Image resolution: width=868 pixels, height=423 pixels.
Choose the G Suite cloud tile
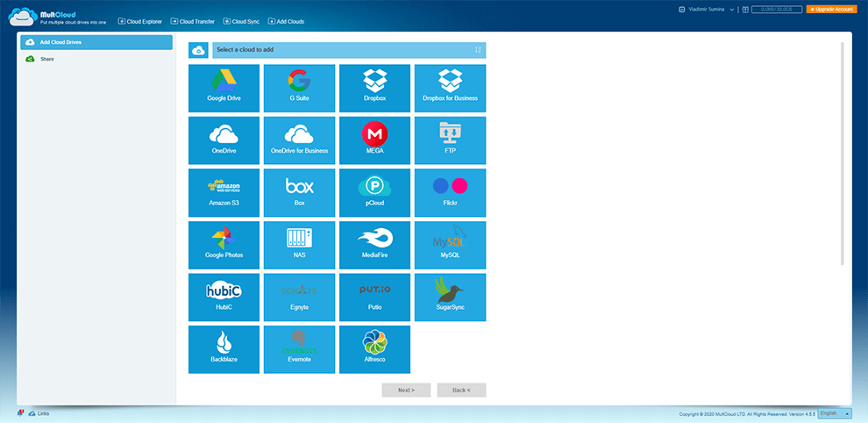299,88
